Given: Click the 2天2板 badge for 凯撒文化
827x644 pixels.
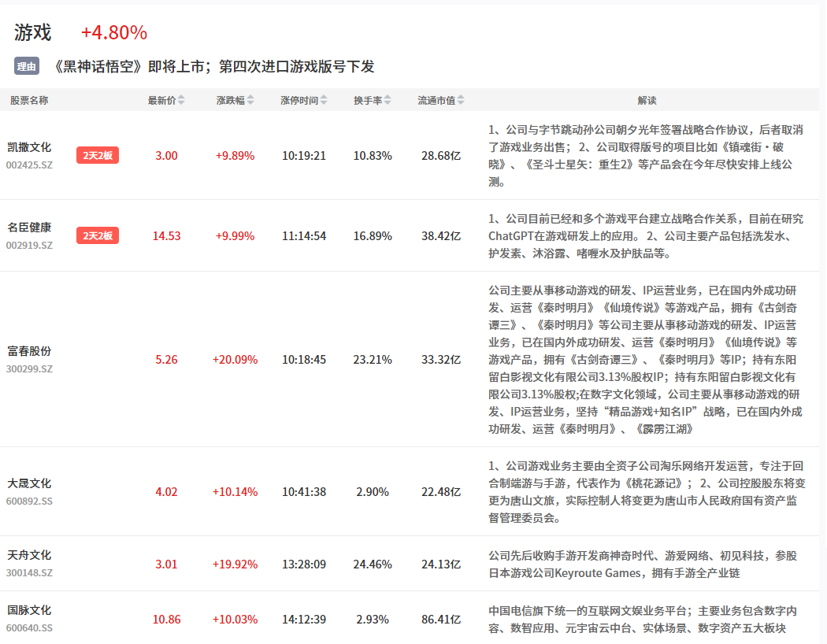Looking at the screenshot, I should (98, 156).
